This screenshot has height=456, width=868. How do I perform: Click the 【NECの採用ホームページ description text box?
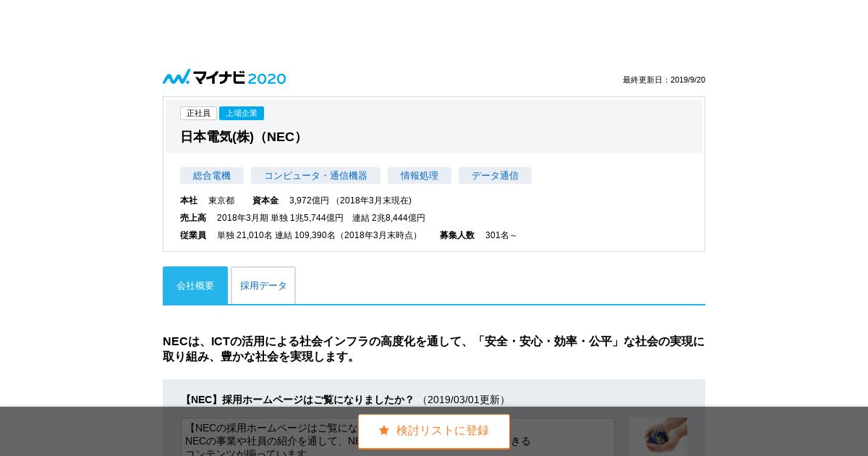(x=398, y=436)
